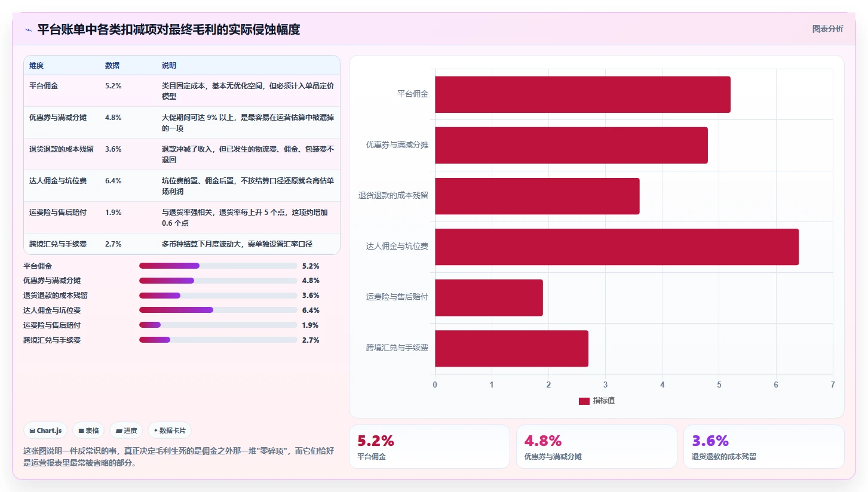Click the 退货退款的成本残留 progress bar
868x492 pixels.
click(218, 296)
